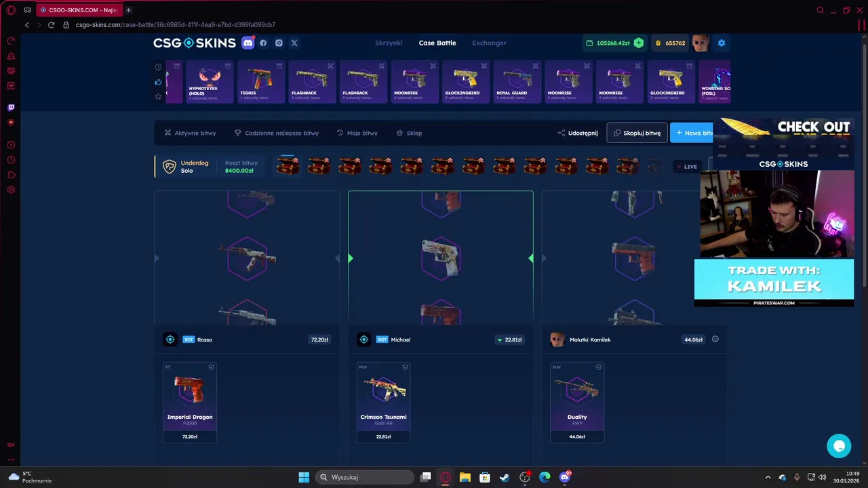Open the Hypnoteyes (Holo) drop card
Screen dimensions: 868x488
coord(210,82)
